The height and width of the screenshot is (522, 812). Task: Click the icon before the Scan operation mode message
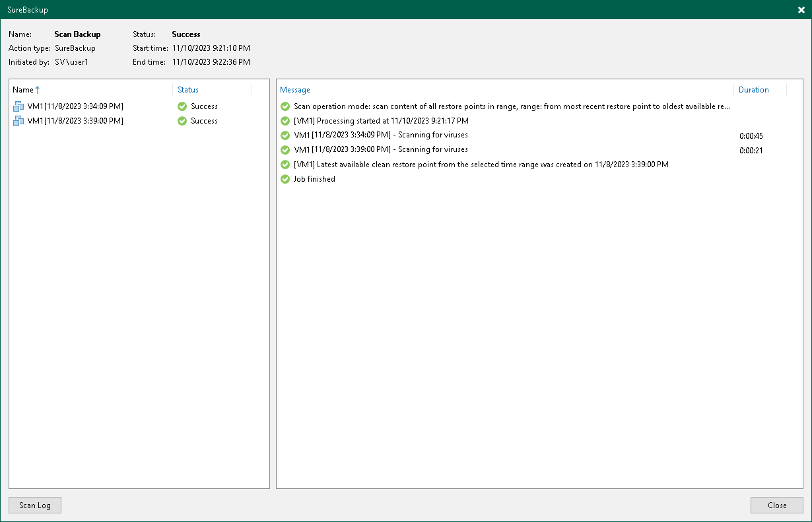click(x=285, y=106)
